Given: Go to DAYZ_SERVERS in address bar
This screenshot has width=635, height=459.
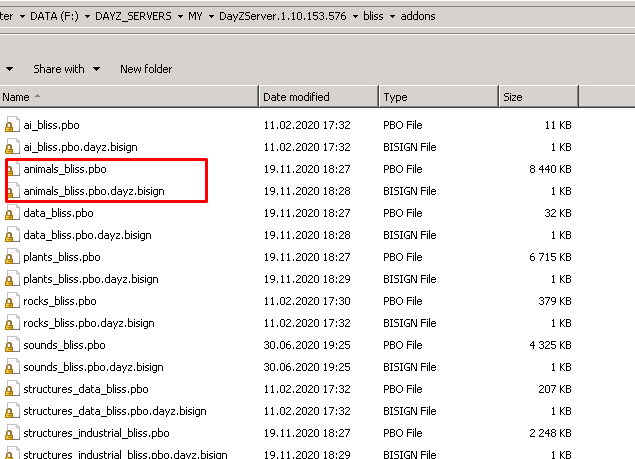Looking at the screenshot, I should (x=133, y=16).
